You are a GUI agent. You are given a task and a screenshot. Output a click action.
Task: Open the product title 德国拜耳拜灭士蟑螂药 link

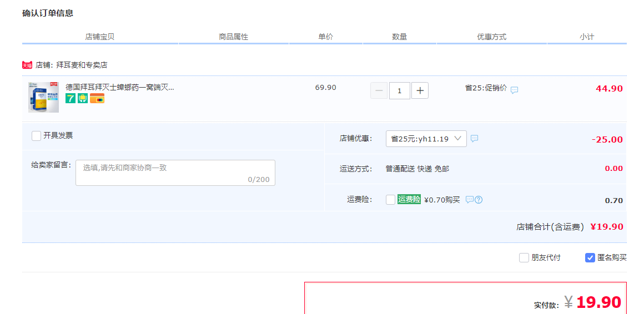pos(120,88)
